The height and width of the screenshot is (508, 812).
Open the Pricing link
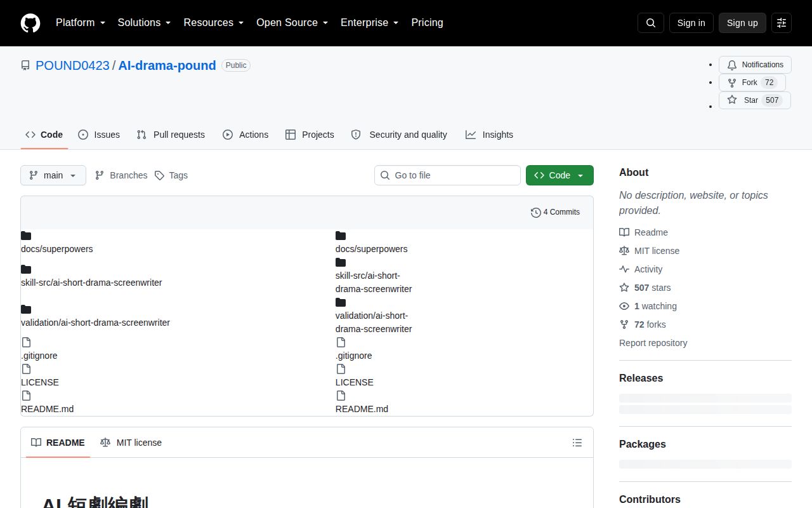[427, 23]
